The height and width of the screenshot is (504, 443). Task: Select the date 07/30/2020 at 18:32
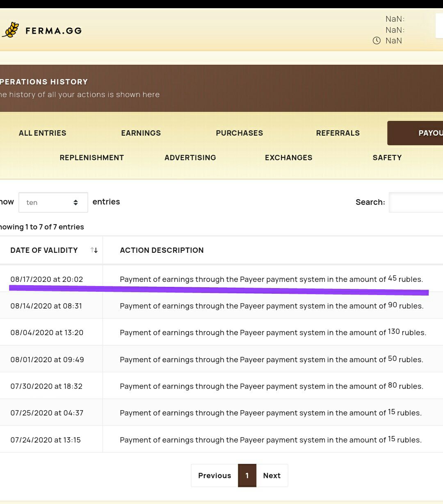pos(46,386)
